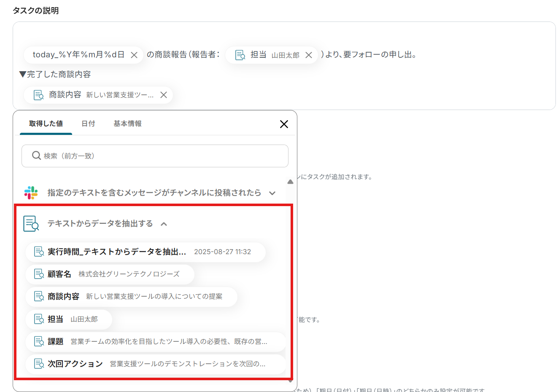Click the icon on 顧客名 row
Viewport: 558px width, 392px height.
(39, 274)
